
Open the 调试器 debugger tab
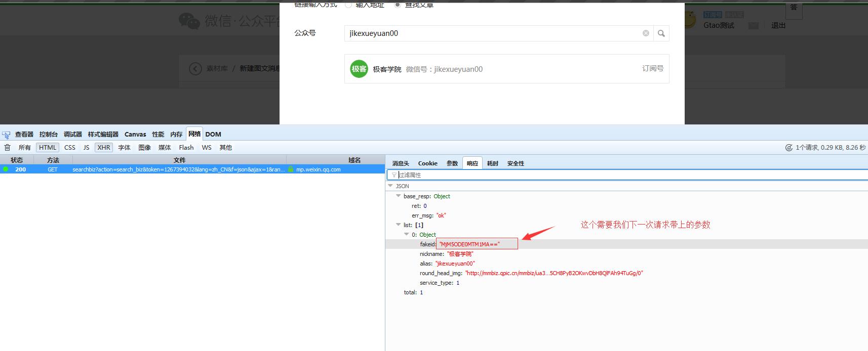tap(73, 135)
